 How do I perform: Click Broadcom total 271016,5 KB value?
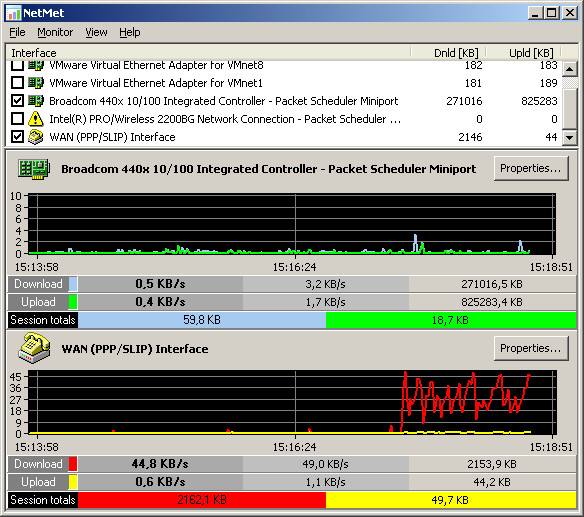click(x=492, y=284)
